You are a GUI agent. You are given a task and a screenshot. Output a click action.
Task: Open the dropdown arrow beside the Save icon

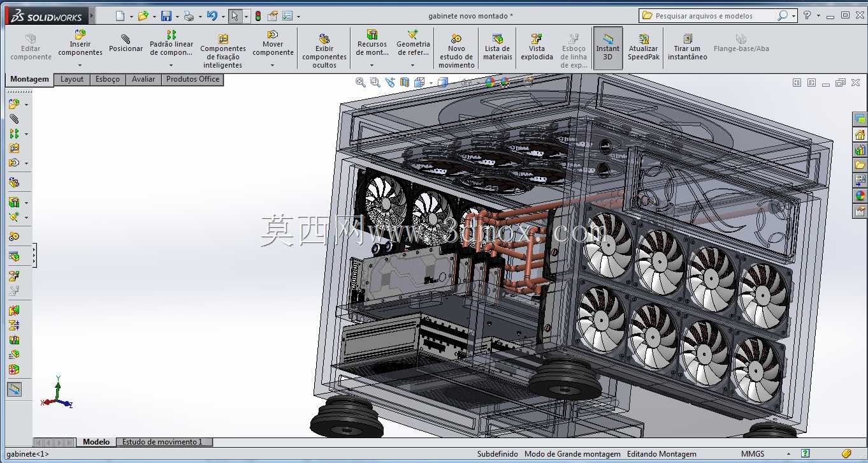pos(177,17)
